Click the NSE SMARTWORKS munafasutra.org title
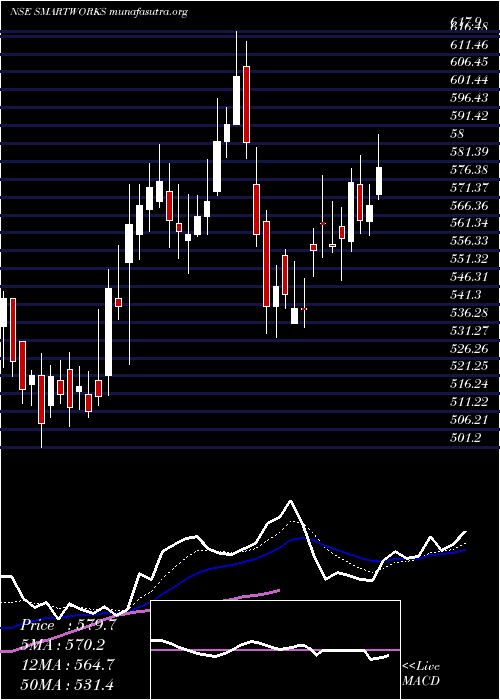This screenshot has height=700, width=500. pos(99,12)
